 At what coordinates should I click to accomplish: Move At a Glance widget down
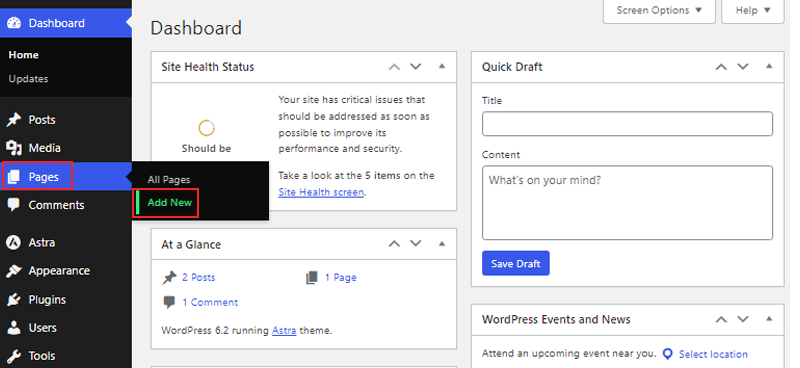coord(416,244)
